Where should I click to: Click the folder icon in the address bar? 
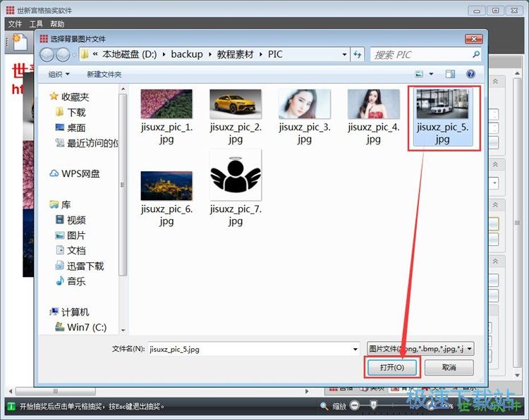(85, 54)
